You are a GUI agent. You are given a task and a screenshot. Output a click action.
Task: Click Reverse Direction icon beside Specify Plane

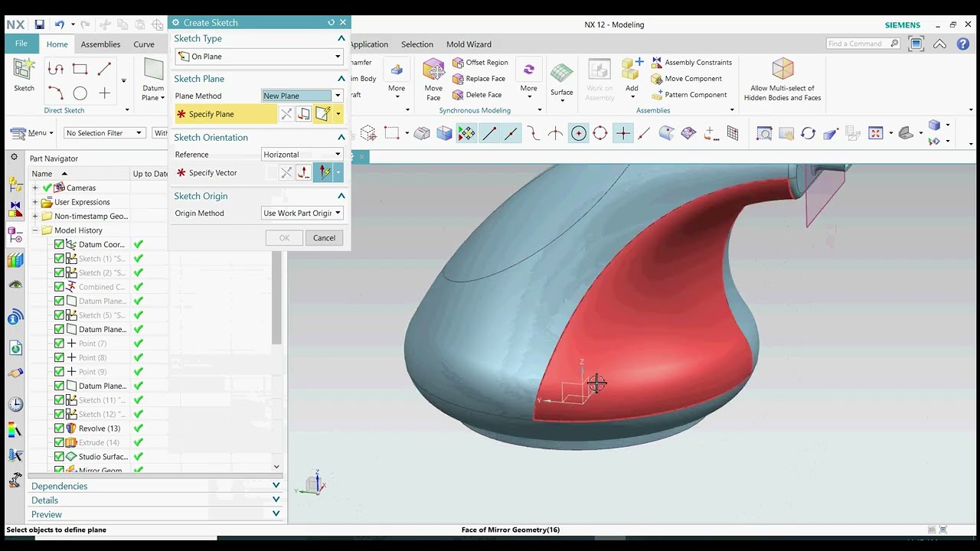click(286, 114)
